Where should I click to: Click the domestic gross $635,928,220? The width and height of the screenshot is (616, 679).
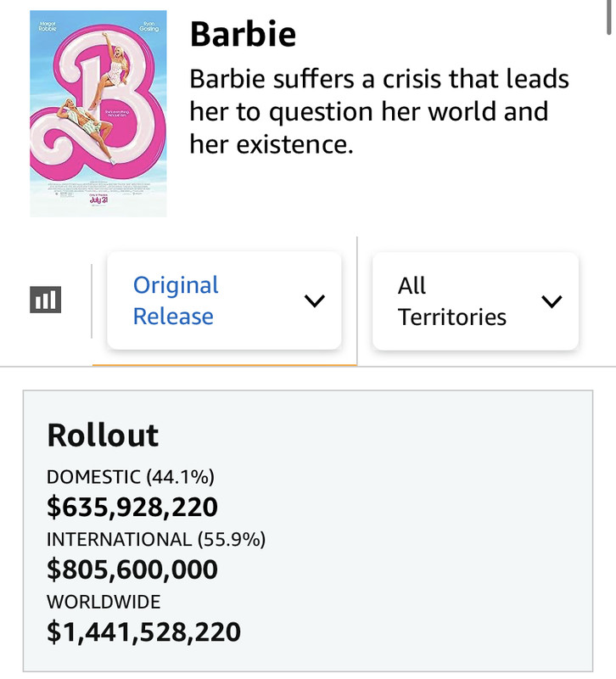click(132, 507)
